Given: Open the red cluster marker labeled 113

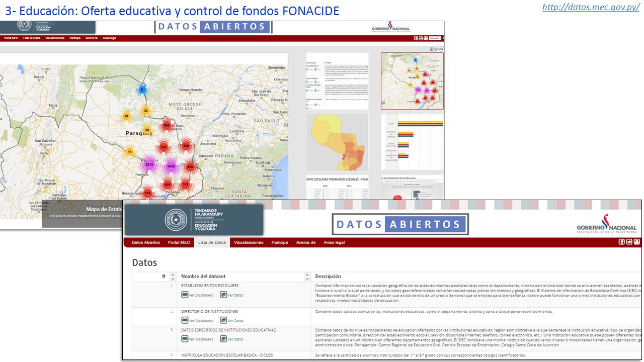Looking at the screenshot, I should [185, 185].
